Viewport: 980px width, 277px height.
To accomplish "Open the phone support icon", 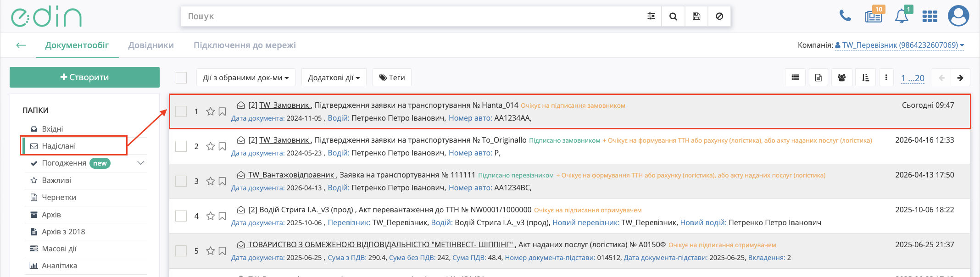I will [845, 16].
